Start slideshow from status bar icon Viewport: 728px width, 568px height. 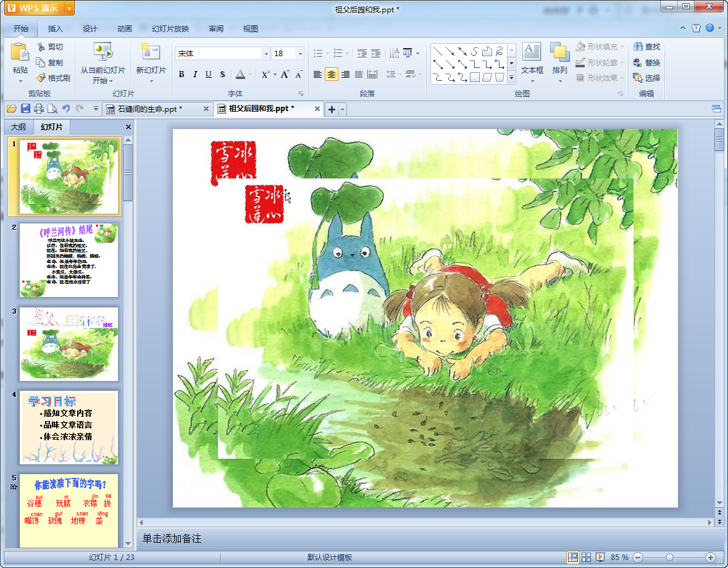pyautogui.click(x=600, y=557)
